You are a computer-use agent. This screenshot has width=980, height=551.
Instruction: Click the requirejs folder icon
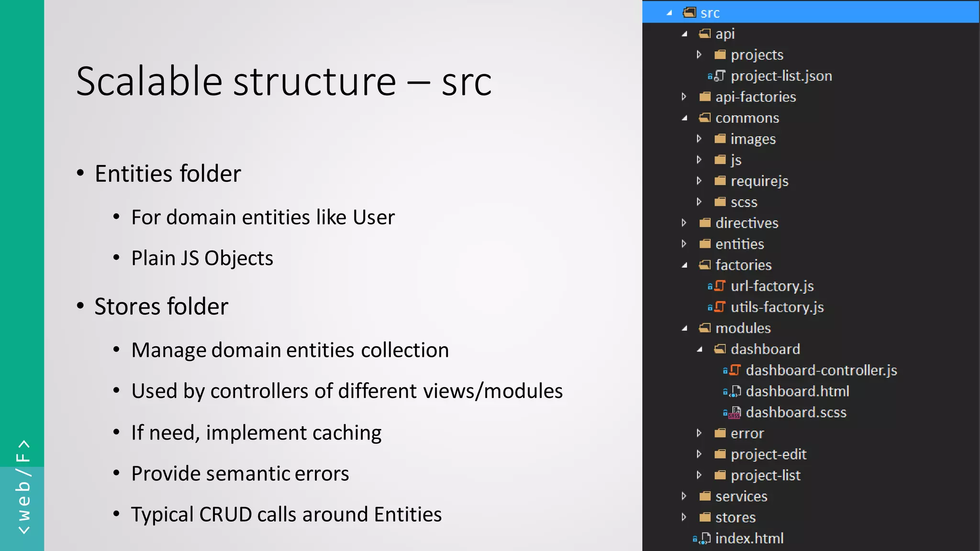720,181
